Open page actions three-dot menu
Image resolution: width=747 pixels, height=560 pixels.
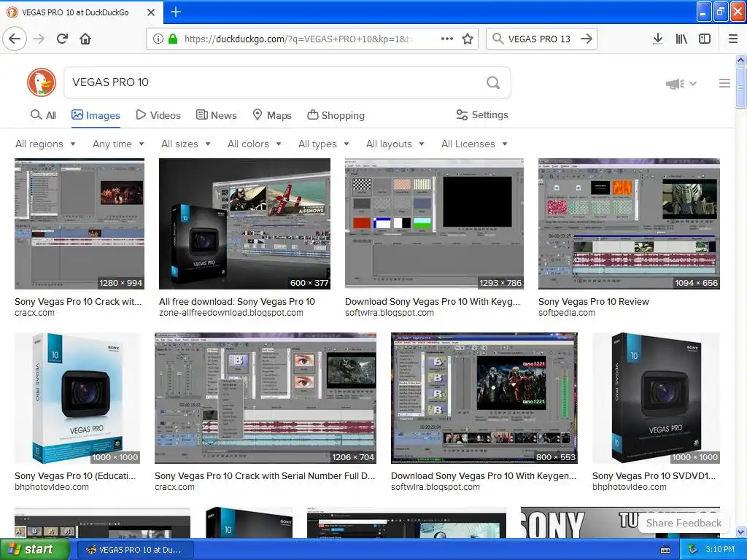point(447,39)
